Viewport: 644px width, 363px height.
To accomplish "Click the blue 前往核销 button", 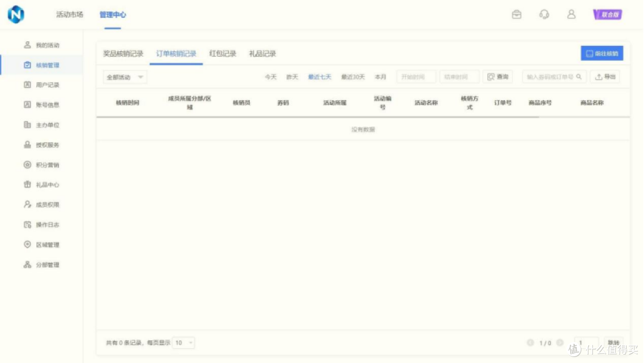I will click(602, 53).
